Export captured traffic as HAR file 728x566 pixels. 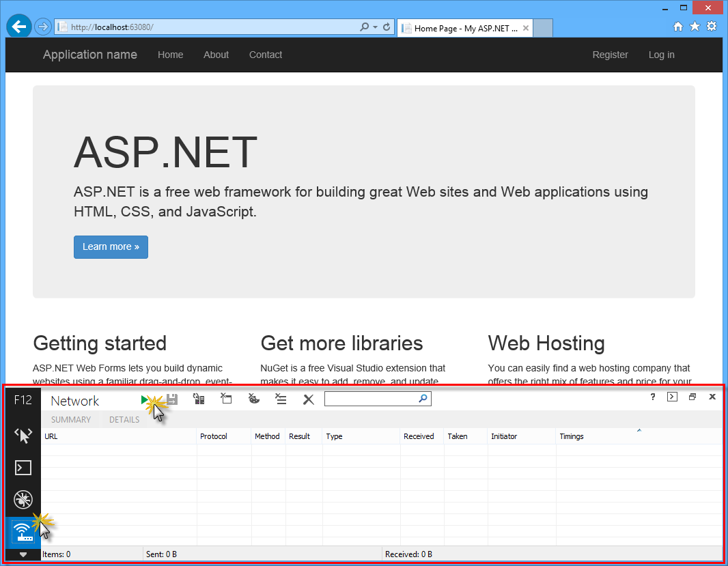pos(171,399)
